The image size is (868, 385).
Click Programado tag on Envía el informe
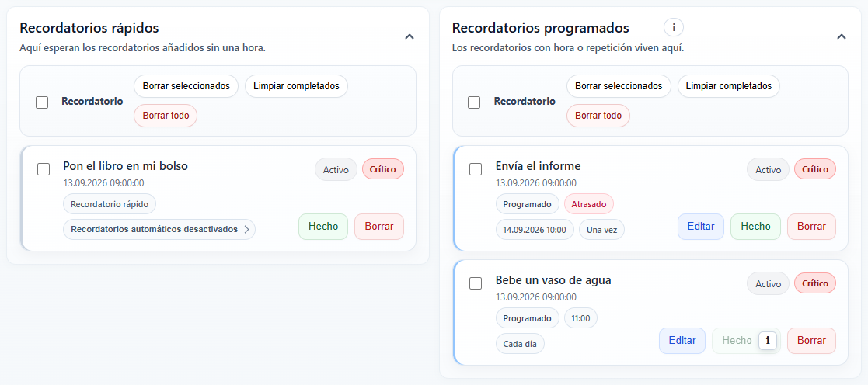tap(527, 203)
